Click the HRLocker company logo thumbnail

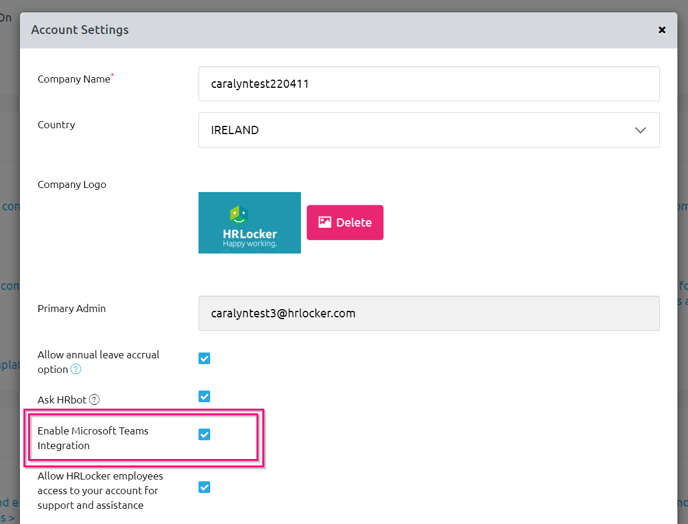tap(249, 222)
